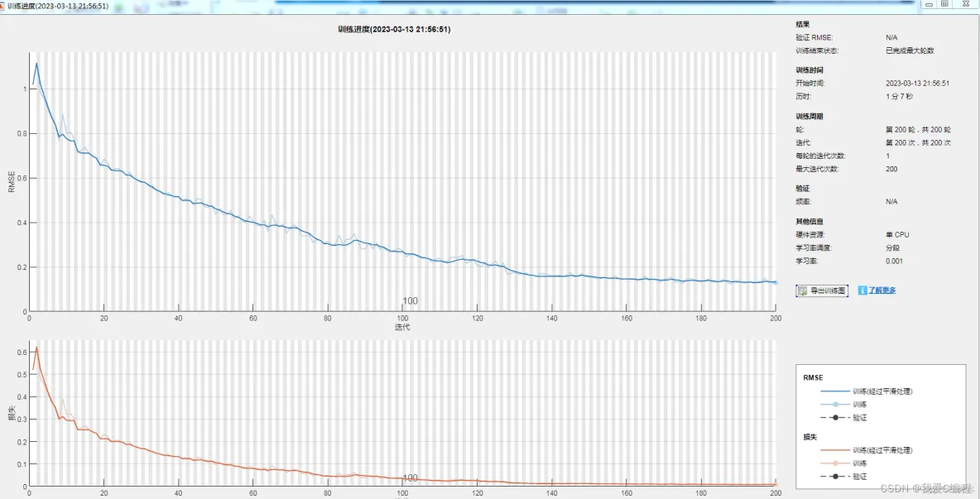Screen dimensions: 980x499
Task: Click the final data point of the loss curve
Action: (x=776, y=484)
